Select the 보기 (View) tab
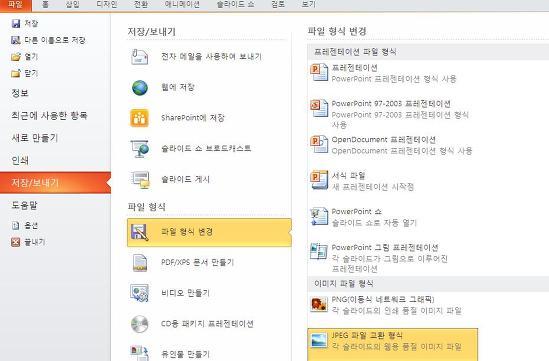The height and width of the screenshot is (361, 549). point(309,5)
